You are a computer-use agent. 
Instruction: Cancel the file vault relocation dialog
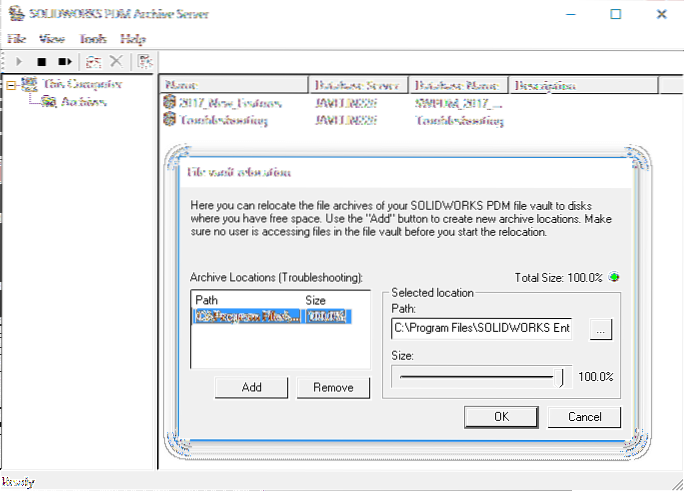(x=584, y=417)
